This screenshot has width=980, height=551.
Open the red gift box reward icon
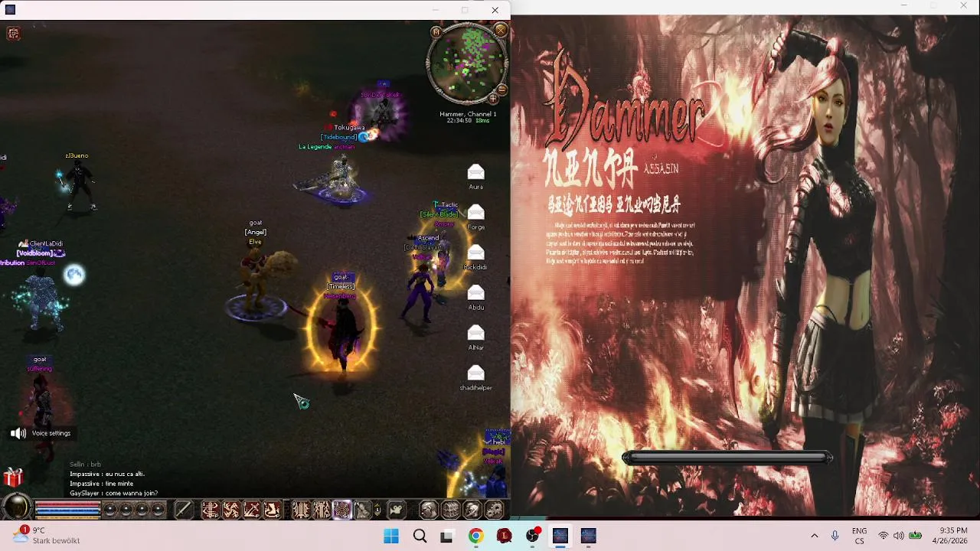pos(13,478)
